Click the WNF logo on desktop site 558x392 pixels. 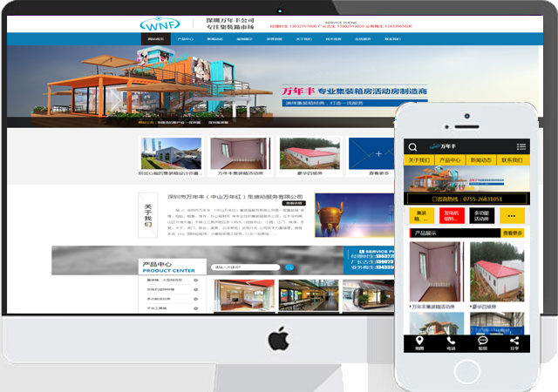[x=160, y=24]
